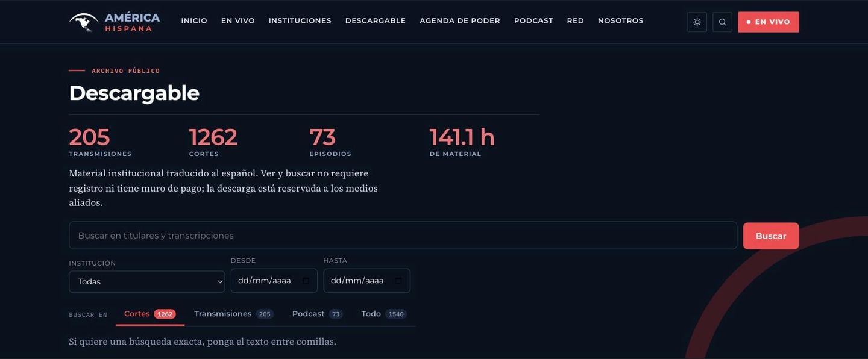Click the 1262 cortes statistic
This screenshot has width=868, height=359.
pyautogui.click(x=213, y=142)
